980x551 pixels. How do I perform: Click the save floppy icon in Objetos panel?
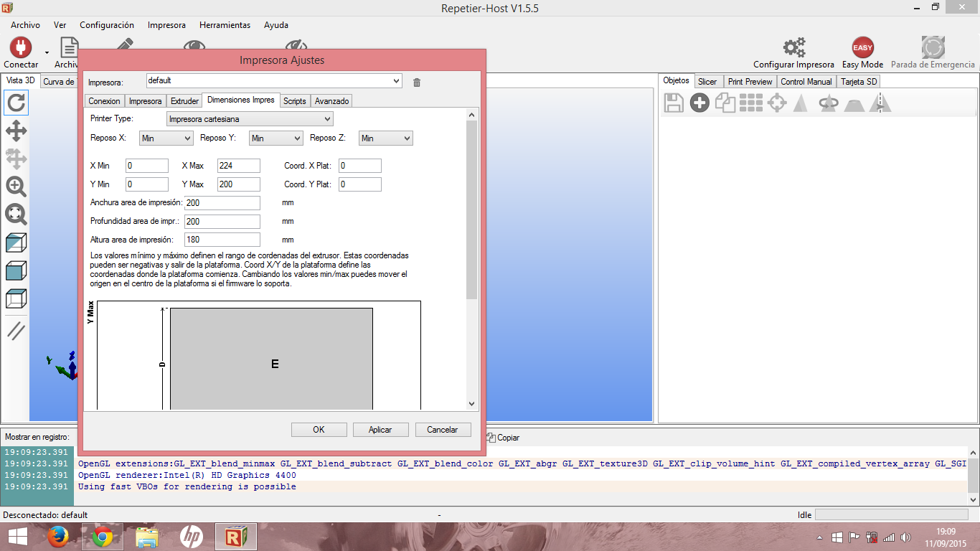coord(674,103)
